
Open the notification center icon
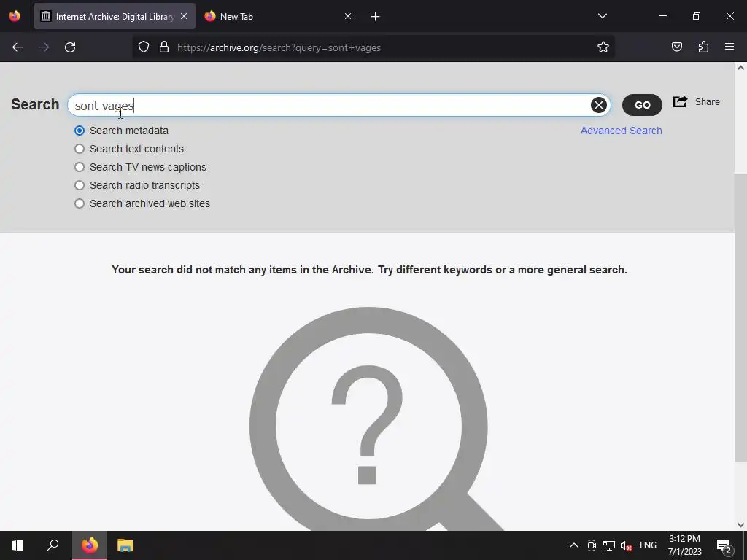point(724,546)
